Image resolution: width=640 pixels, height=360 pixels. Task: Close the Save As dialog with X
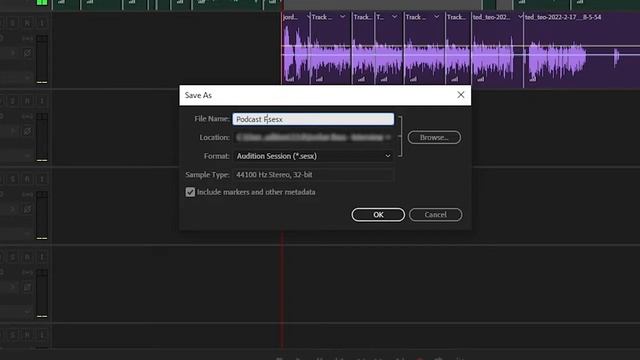[x=461, y=95]
